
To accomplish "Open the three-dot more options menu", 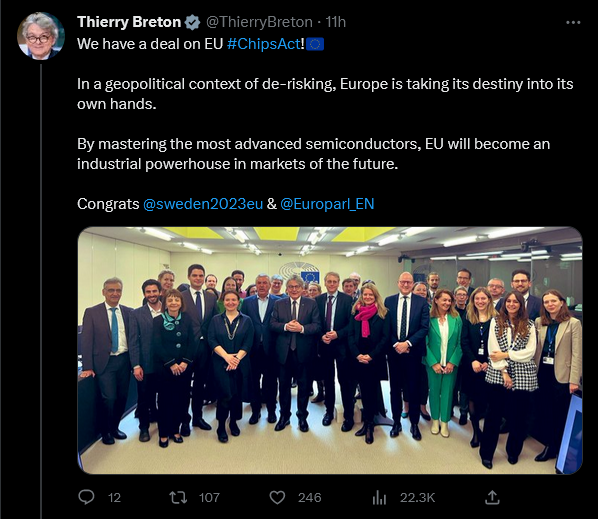I will click(x=573, y=23).
